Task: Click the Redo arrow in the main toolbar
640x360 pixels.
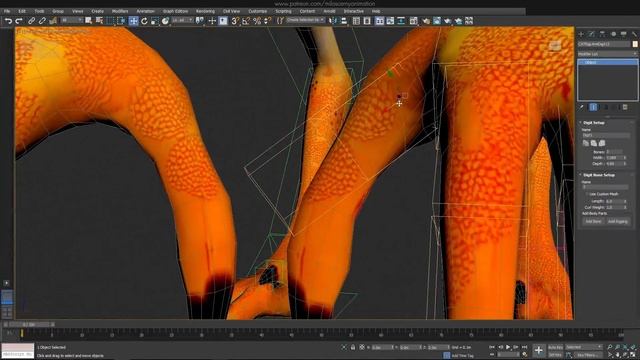Action: (19, 20)
